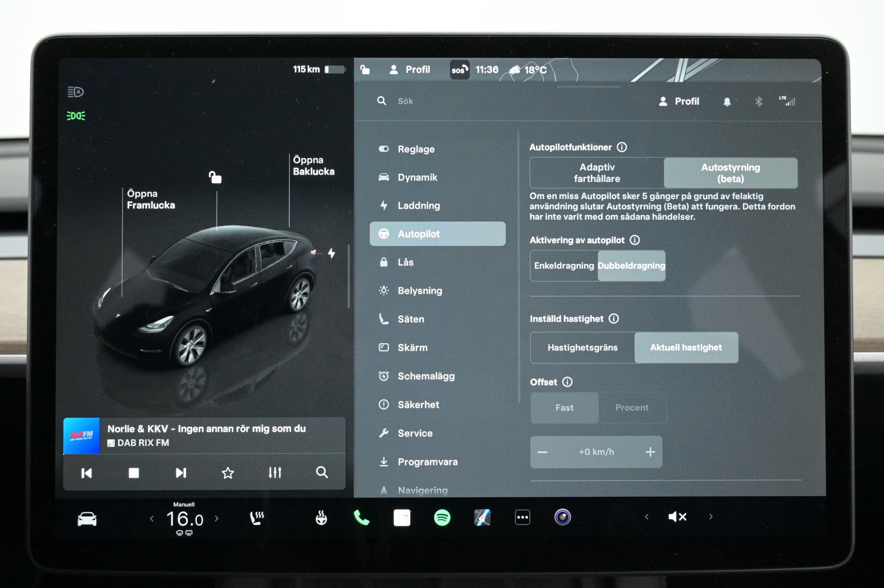Open Schemalägg settings menu
Image resolution: width=884 pixels, height=588 pixels.
[438, 376]
